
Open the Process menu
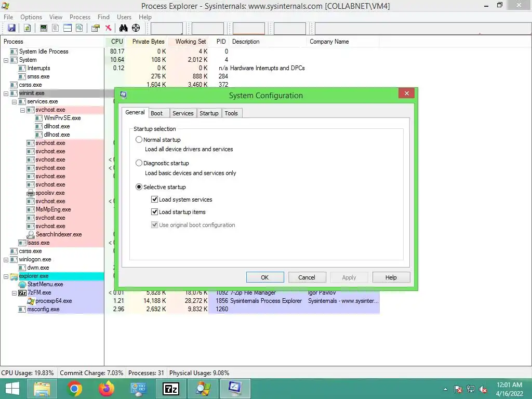[79, 17]
